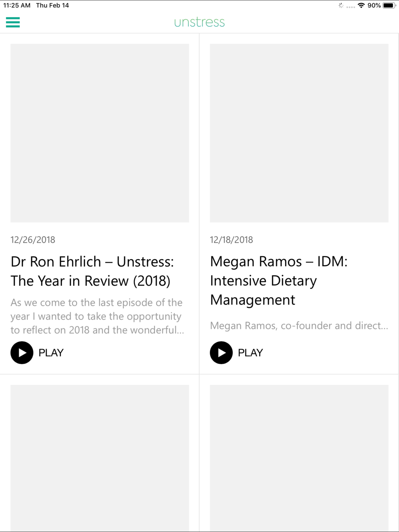Tap the unstress logo in header
Image resolution: width=399 pixels, height=532 pixels.
[x=199, y=22]
